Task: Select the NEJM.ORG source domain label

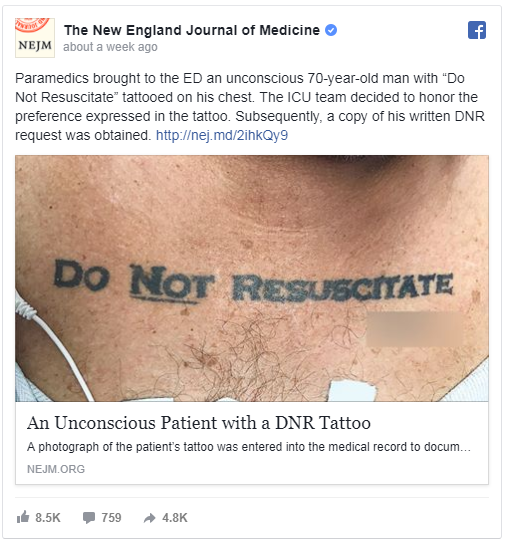Action: pyautogui.click(x=56, y=469)
